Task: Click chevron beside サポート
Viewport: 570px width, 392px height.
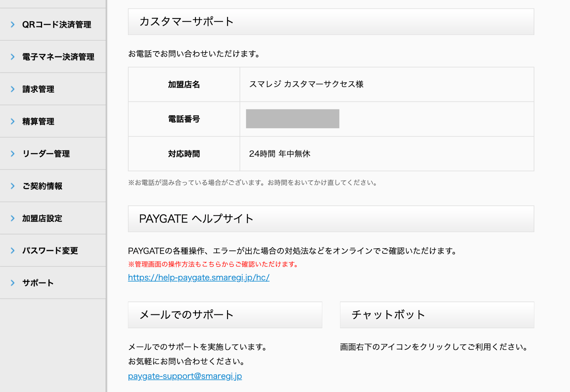Action: [13, 283]
